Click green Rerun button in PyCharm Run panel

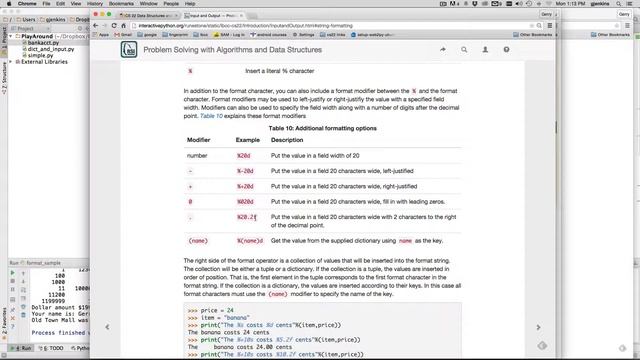click(x=13, y=273)
